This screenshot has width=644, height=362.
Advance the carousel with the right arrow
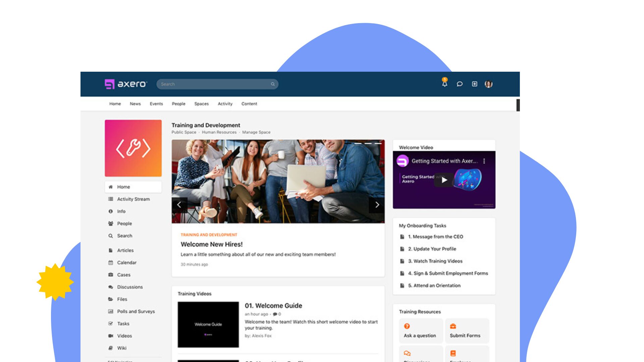tap(377, 204)
